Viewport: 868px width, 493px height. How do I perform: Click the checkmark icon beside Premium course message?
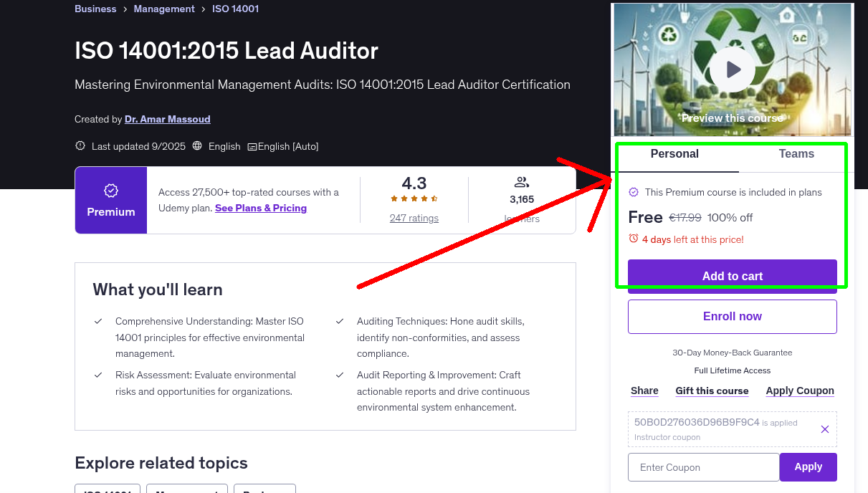pos(634,192)
